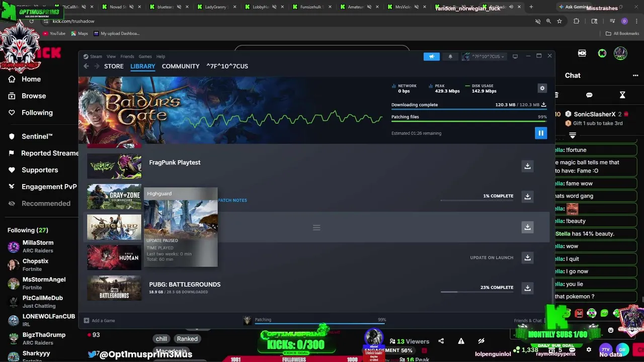Screen dimensions: 644x362
Task: Open Home in Kick sidebar
Action: (31, 79)
